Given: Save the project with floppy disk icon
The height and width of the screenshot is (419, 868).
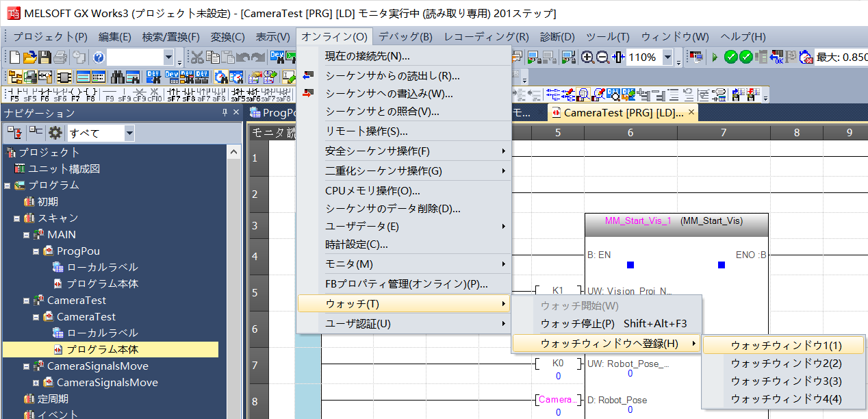Looking at the screenshot, I should point(44,58).
